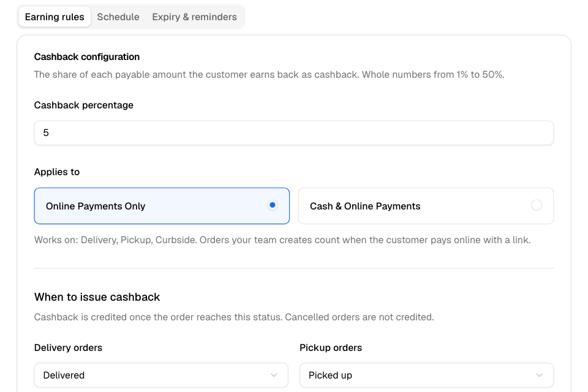The image size is (588, 392).
Task: Click the Delivery orders label
Action: [x=68, y=348]
